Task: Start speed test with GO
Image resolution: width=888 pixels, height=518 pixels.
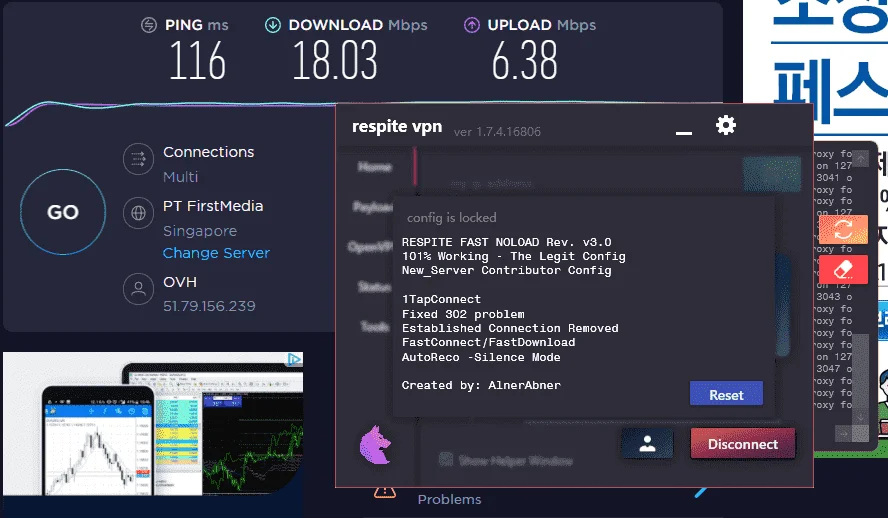Action: click(63, 212)
